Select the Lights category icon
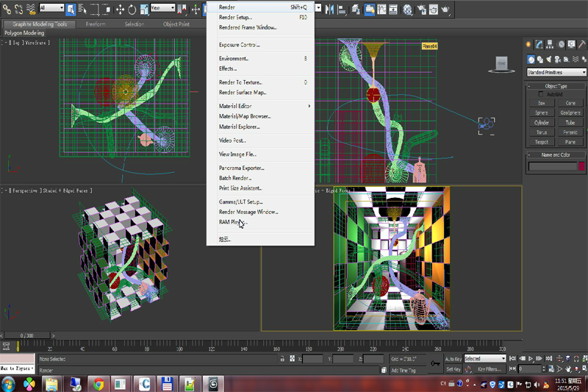588x392 pixels. (x=550, y=60)
